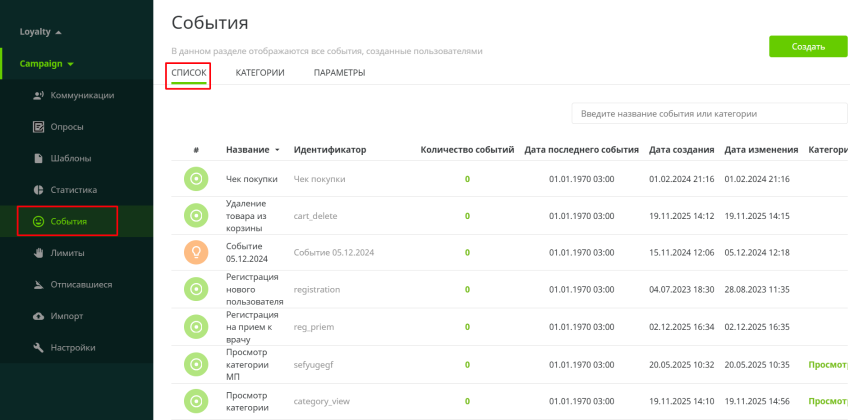
Task: Sort by Название column arrow
Action: (x=277, y=150)
